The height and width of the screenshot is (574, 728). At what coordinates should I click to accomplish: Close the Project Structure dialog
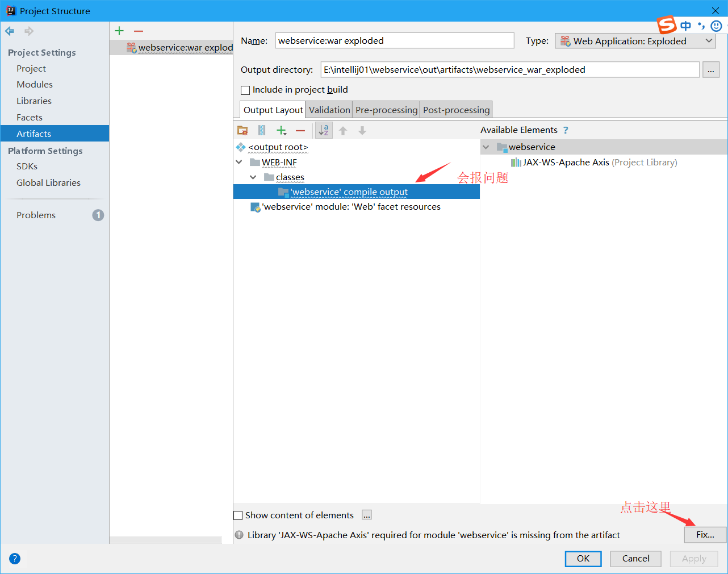click(x=716, y=11)
